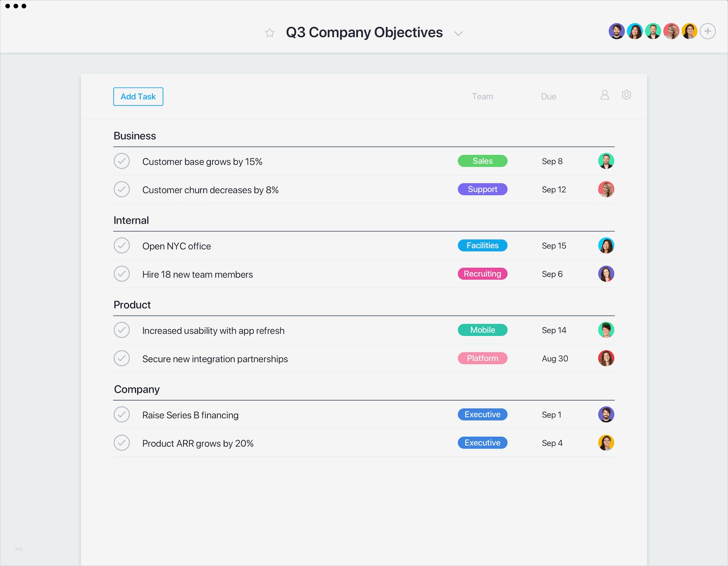The image size is (728, 566).
Task: Click assignee avatar for 'Product ARR grows by 20%'
Action: 606,443
